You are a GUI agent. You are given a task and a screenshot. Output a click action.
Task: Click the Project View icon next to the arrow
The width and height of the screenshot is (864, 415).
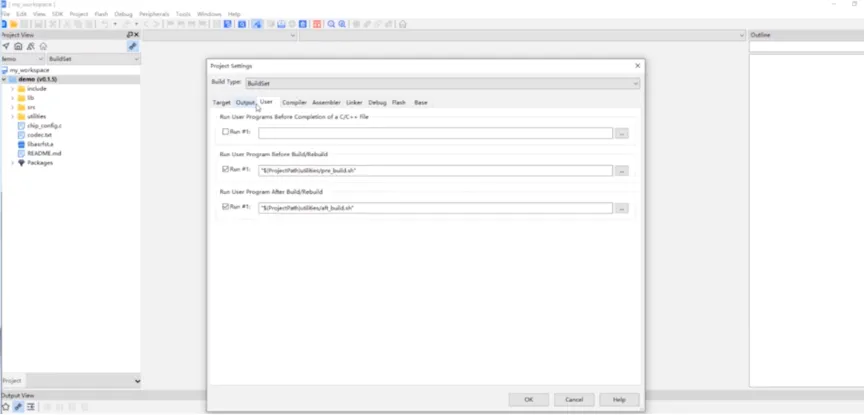pyautogui.click(x=18, y=46)
